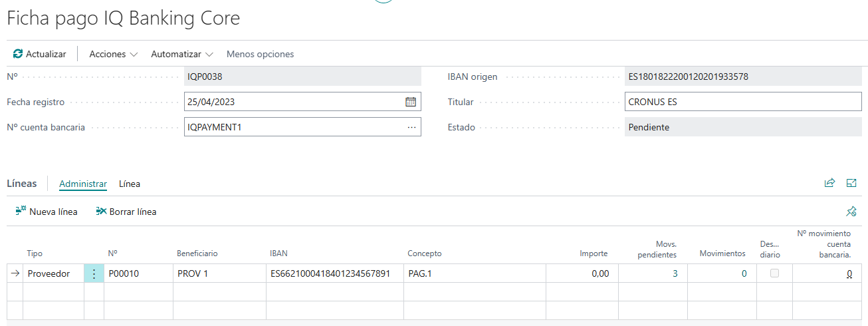868x326 pixels.
Task: Open the calendar picker for Fecha registro
Action: (411, 102)
